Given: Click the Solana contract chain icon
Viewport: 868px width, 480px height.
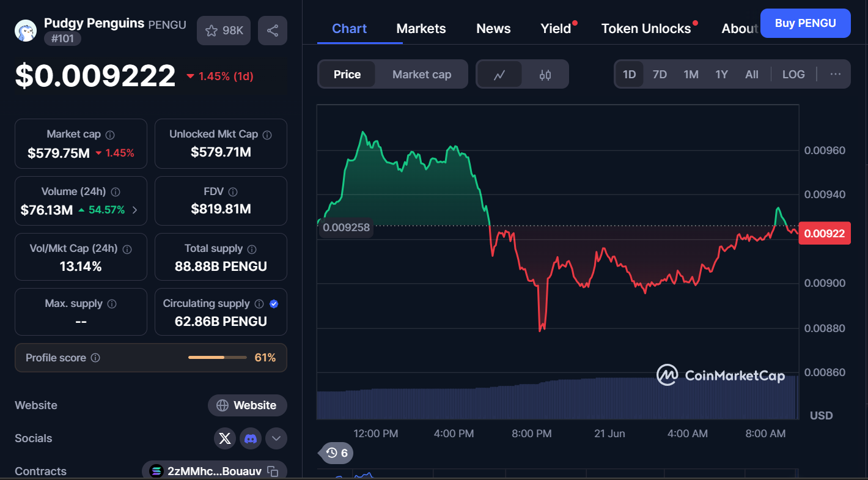Looking at the screenshot, I should pyautogui.click(x=156, y=471).
